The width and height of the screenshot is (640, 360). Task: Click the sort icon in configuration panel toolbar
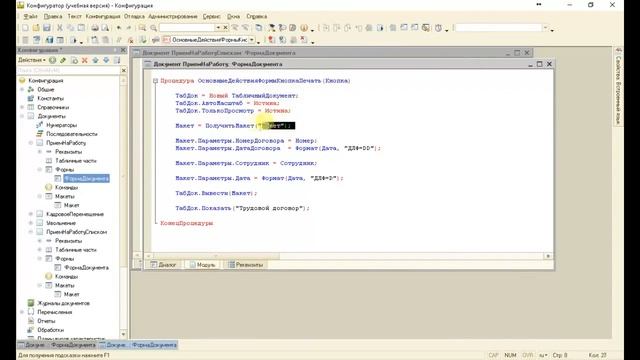click(x=117, y=60)
